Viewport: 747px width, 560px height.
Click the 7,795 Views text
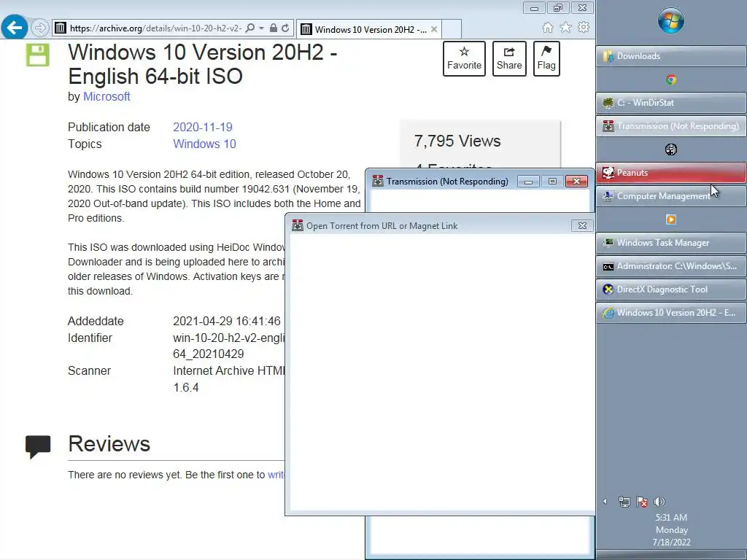457,141
